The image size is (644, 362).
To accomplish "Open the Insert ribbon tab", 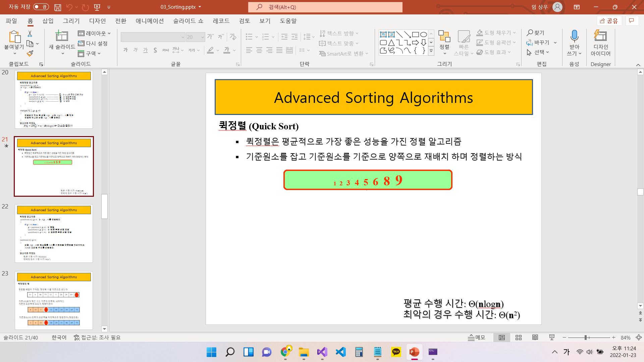I will coord(48,21).
